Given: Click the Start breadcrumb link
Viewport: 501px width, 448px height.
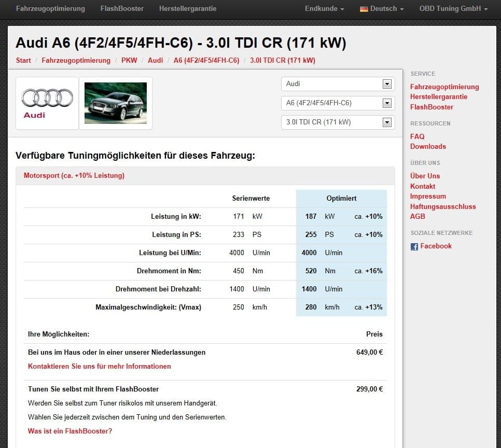Looking at the screenshot, I should point(23,60).
